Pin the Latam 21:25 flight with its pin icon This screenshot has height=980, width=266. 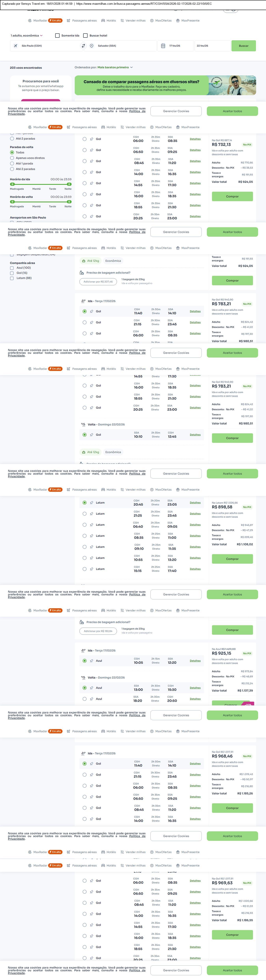pyautogui.click(x=91, y=513)
